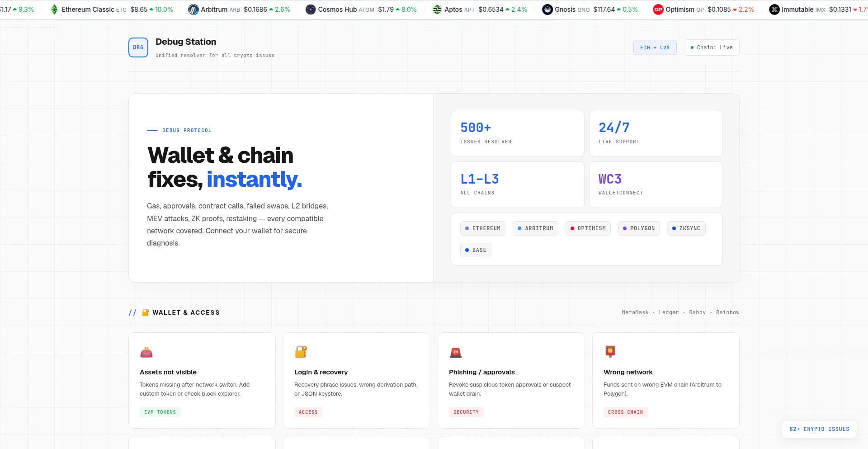This screenshot has height=449, width=868.
Task: Click the Cosmos Hub price $1.79
Action: click(x=386, y=9)
